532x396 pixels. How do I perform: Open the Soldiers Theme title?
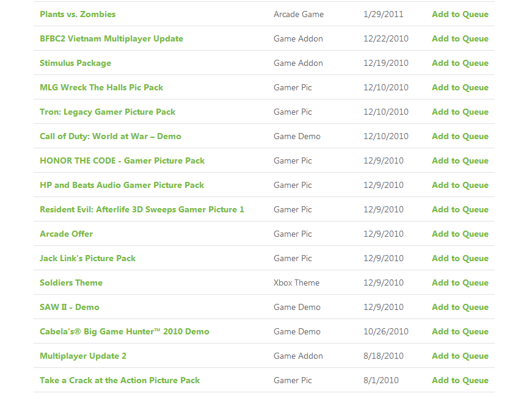pyautogui.click(x=71, y=283)
